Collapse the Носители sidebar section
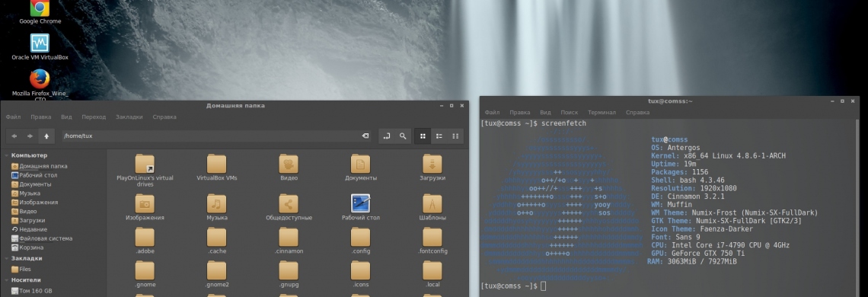The width and height of the screenshot is (868, 297). point(6,280)
